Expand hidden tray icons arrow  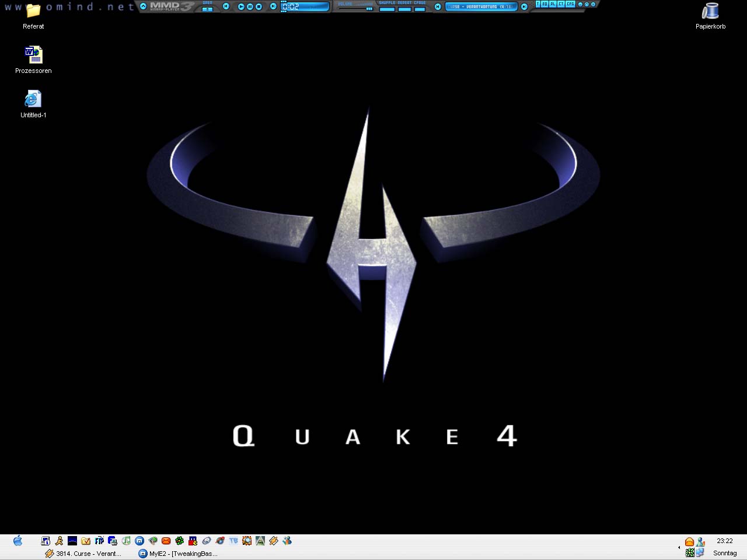coord(679,548)
